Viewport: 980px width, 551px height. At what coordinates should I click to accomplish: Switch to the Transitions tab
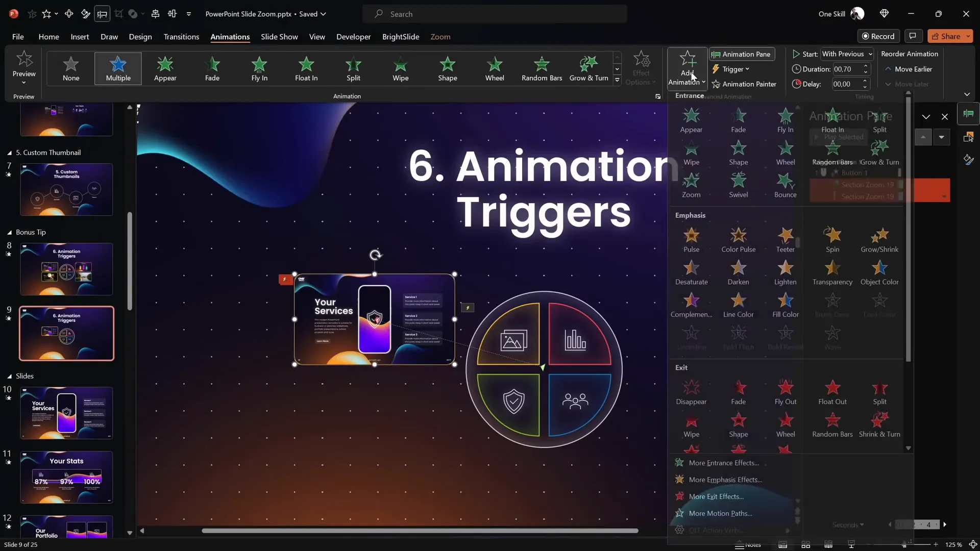tap(181, 37)
